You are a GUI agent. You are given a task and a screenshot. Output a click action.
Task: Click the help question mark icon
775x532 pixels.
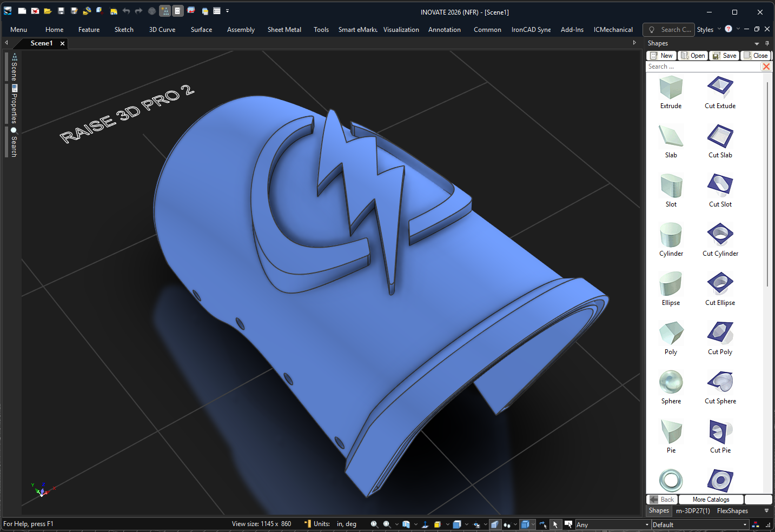point(728,29)
